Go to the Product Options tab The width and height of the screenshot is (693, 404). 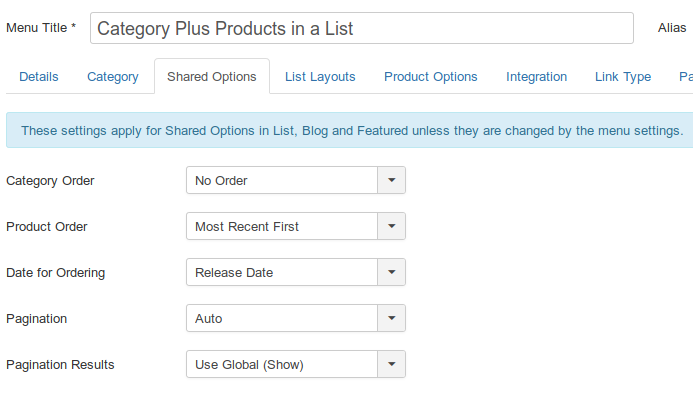click(431, 77)
